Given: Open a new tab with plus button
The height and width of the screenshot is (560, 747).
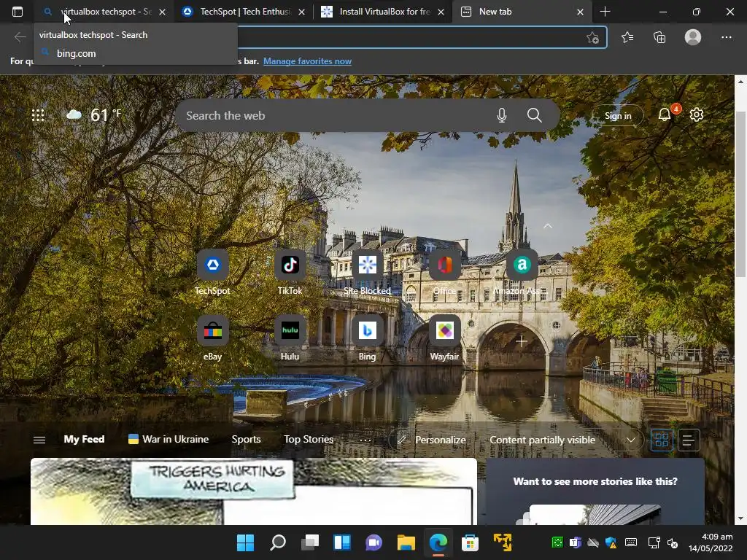Looking at the screenshot, I should tap(605, 12).
